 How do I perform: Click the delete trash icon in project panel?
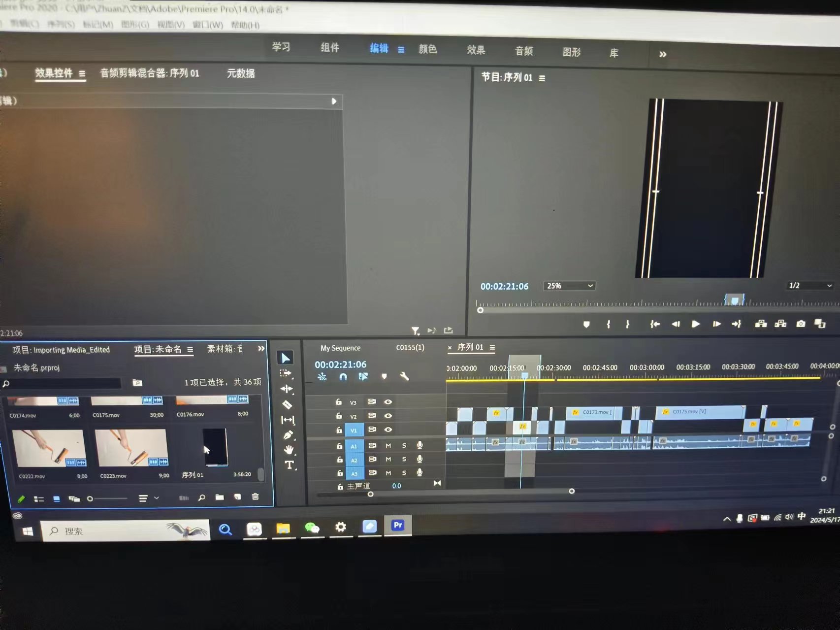(255, 497)
